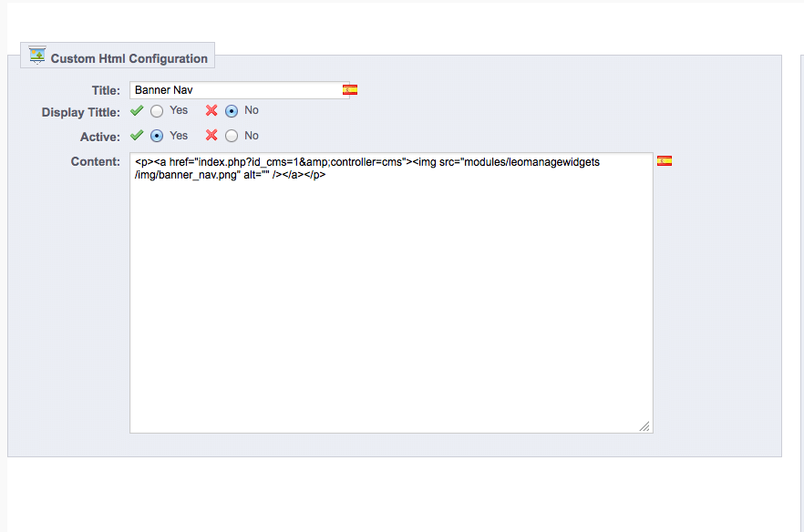Click the No label of Active

click(252, 136)
